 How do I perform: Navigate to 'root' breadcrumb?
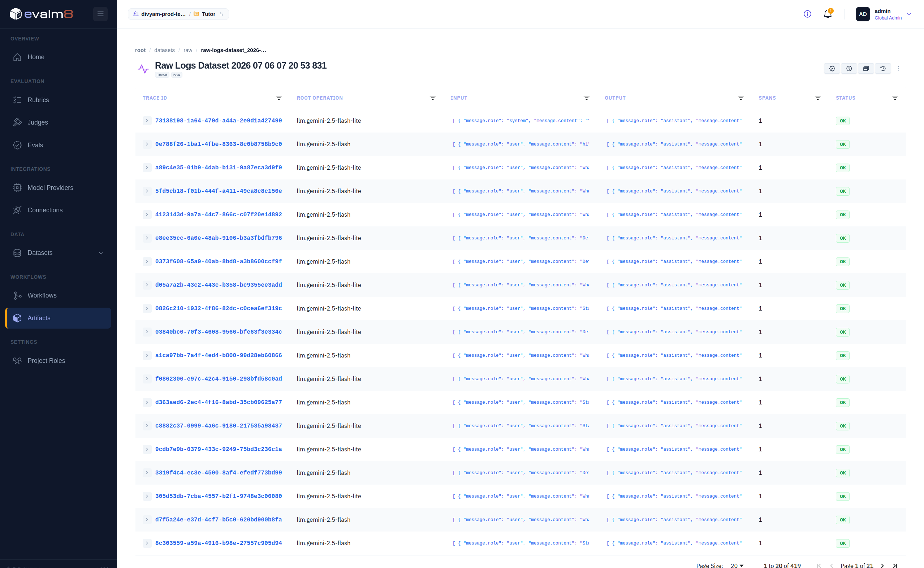click(x=140, y=50)
